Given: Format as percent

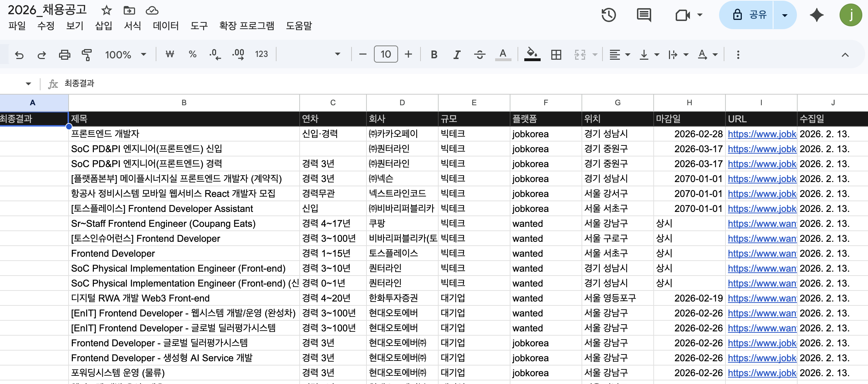Looking at the screenshot, I should click(x=193, y=54).
